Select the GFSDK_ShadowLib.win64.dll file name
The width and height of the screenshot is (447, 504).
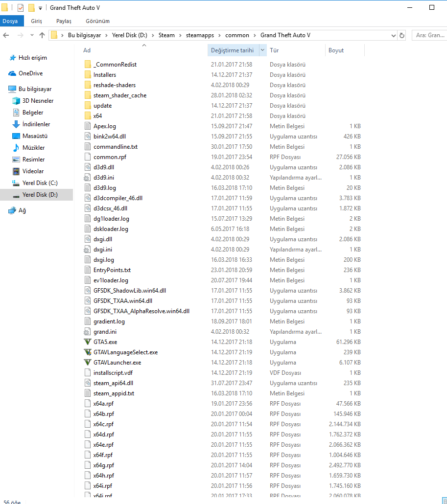pos(130,291)
